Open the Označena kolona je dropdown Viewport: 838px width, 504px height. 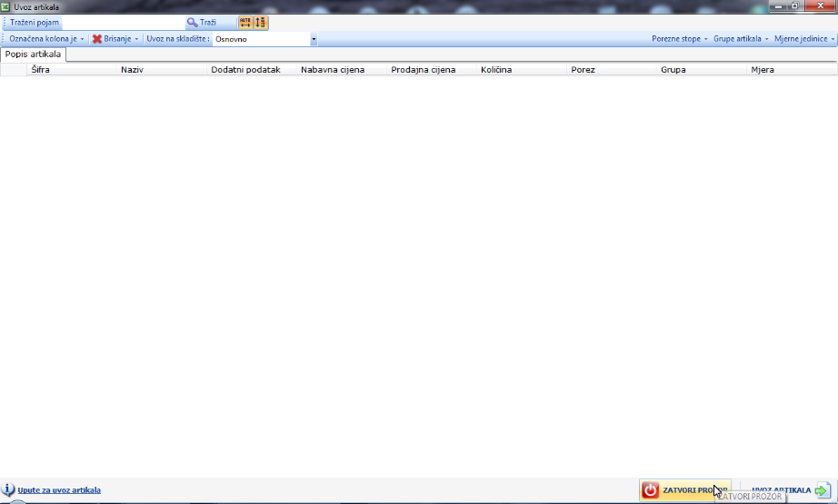tap(46, 39)
